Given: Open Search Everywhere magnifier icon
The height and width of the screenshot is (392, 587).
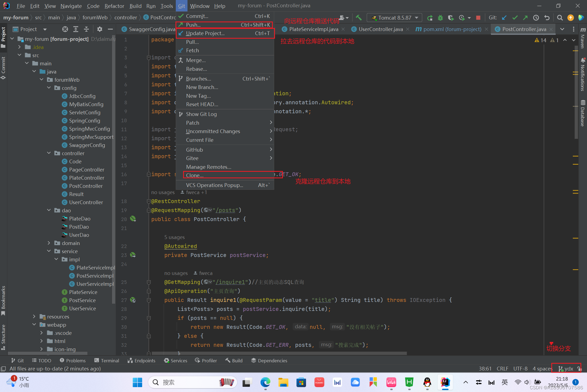Looking at the screenshot, I should 559,17.
